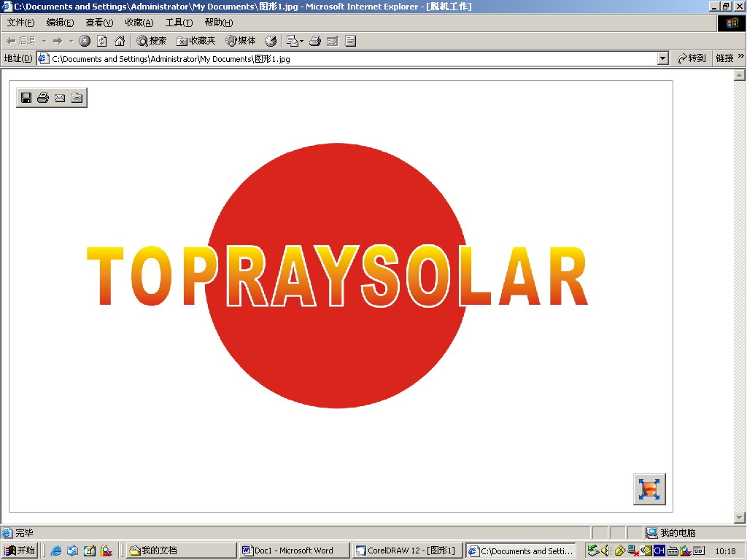Refresh the page

click(x=102, y=41)
